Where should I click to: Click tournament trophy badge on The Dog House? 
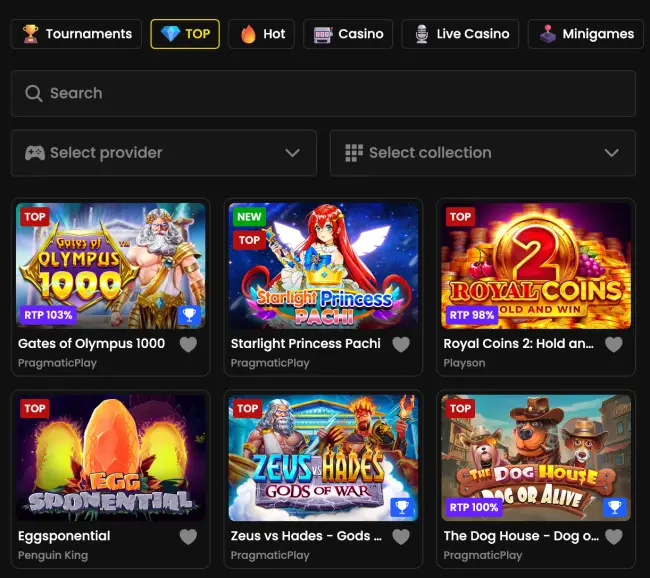(615, 507)
